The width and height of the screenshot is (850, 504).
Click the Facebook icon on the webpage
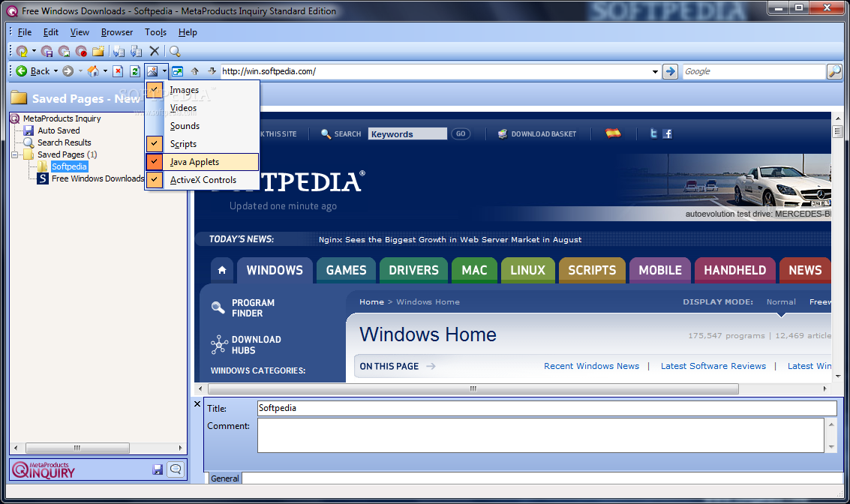tap(667, 133)
